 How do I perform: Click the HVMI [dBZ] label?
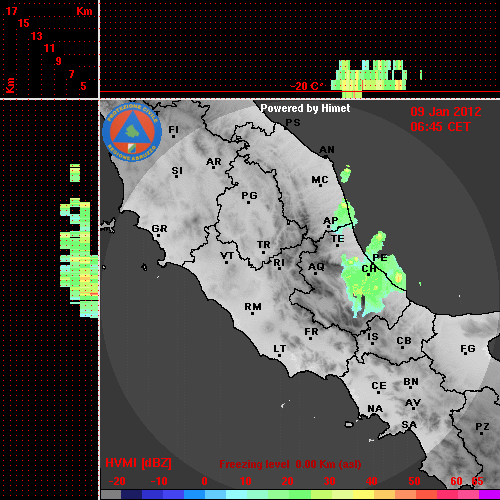[x=138, y=463]
